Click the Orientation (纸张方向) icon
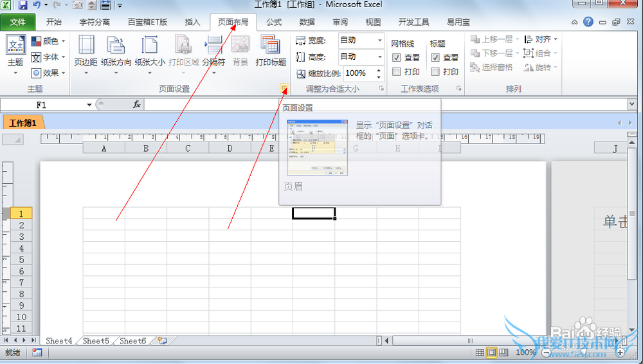The width and height of the screenshot is (643, 364). click(x=116, y=45)
